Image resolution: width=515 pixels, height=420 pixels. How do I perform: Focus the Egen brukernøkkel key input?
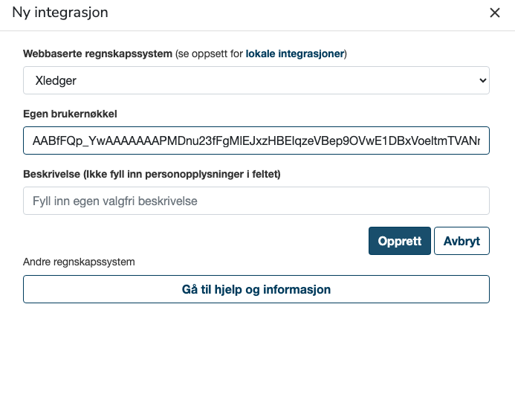(256, 140)
